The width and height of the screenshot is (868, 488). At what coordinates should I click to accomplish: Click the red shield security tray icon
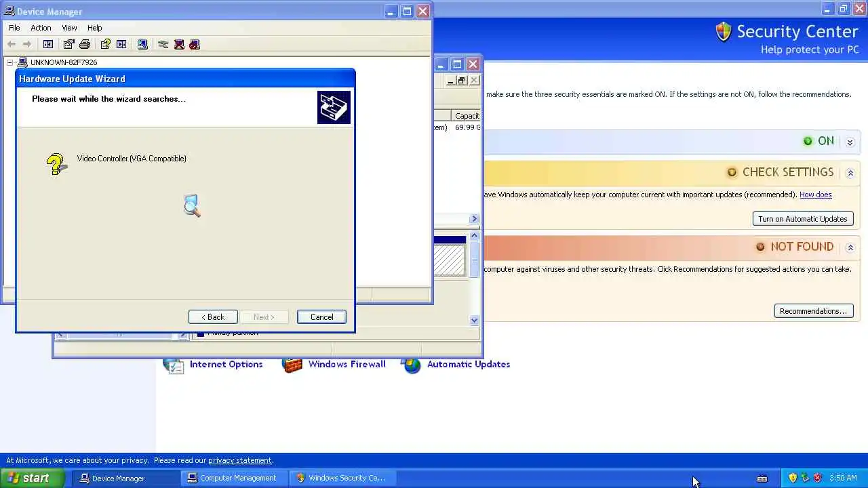coord(817,478)
